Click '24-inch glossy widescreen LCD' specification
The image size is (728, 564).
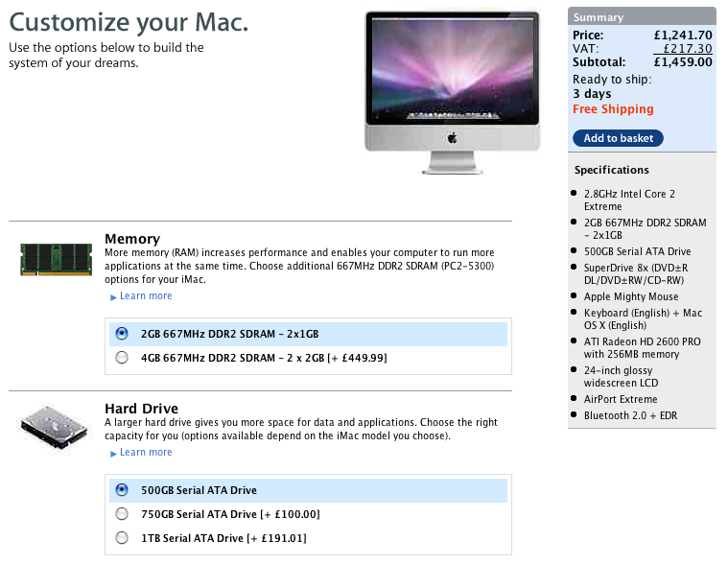pos(622,376)
